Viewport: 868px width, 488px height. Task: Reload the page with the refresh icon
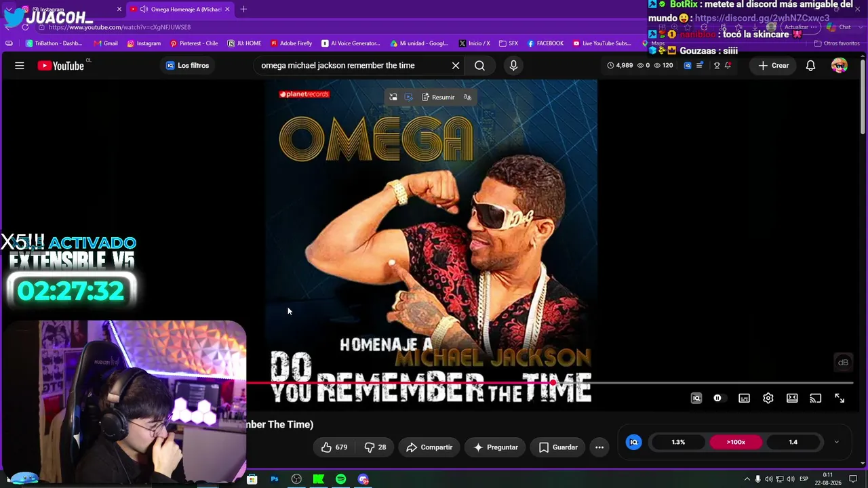26,27
